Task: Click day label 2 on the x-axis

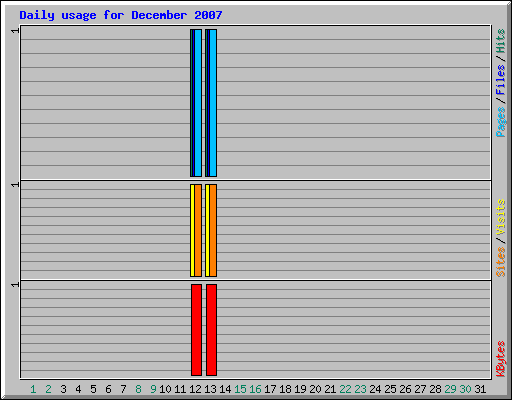Action: pyautogui.click(x=48, y=389)
